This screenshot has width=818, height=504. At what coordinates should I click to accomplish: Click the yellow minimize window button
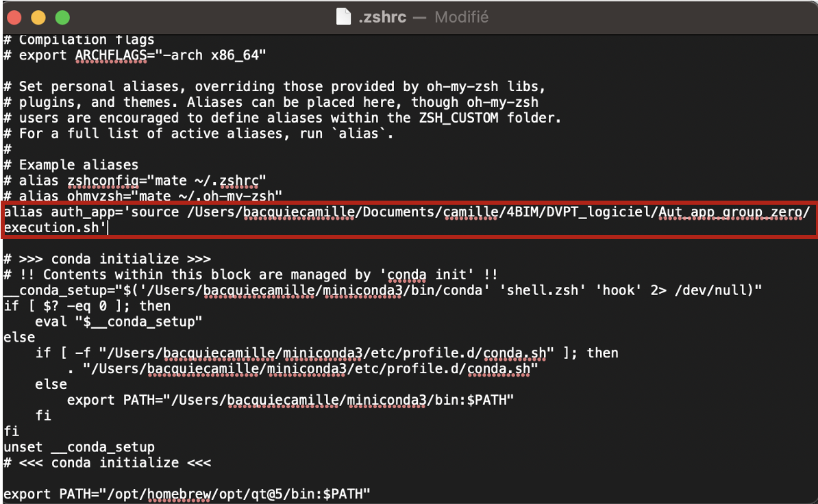click(39, 17)
